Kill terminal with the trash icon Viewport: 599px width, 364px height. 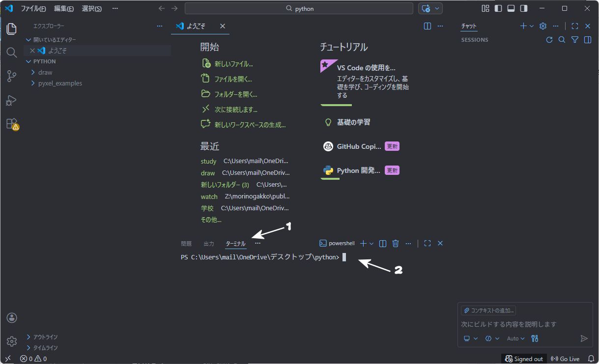coord(395,244)
